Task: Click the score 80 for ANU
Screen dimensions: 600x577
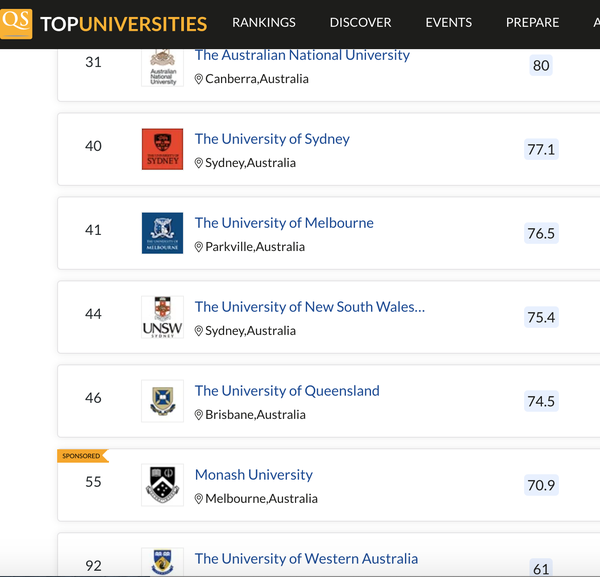Action: 541,65
